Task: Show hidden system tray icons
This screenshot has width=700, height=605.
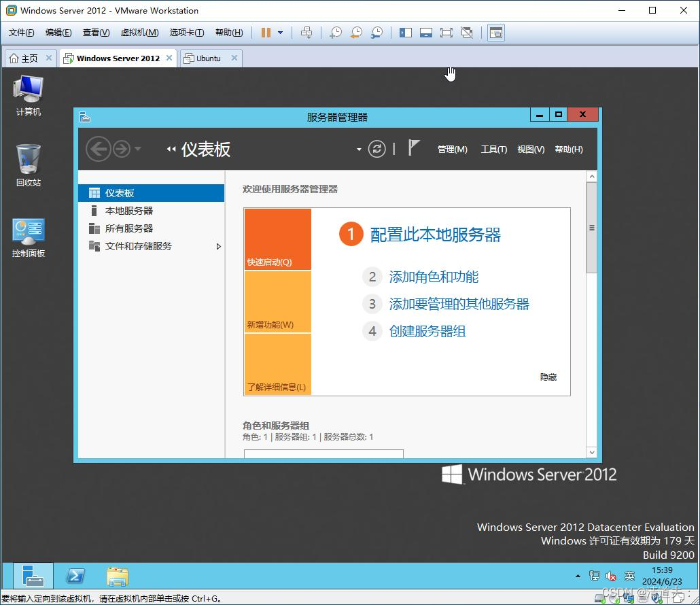Action: coord(578,576)
